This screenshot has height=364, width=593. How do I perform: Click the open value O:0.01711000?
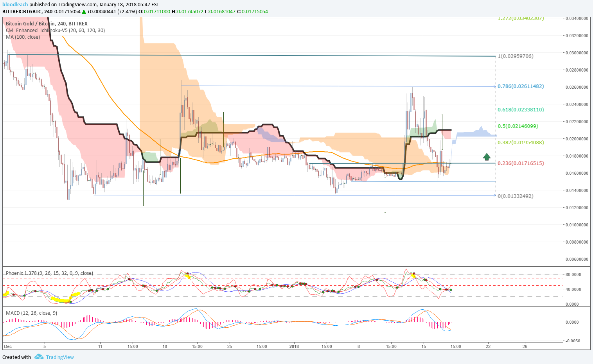click(x=155, y=11)
